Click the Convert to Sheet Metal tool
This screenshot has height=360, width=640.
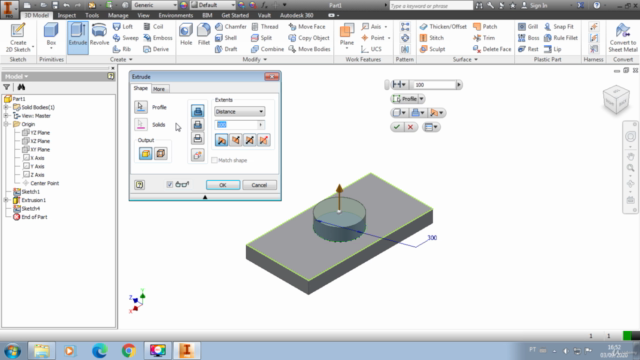coord(622,38)
